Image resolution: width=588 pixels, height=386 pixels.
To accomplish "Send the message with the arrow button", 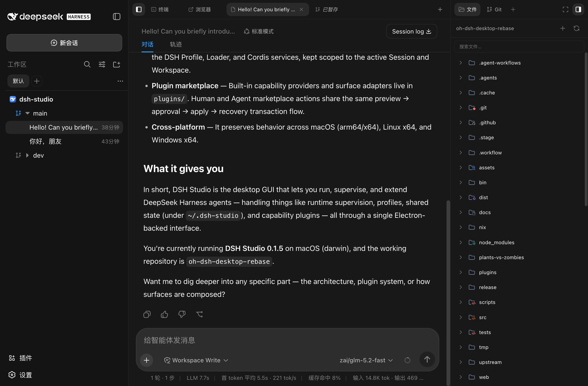I will pyautogui.click(x=427, y=359).
